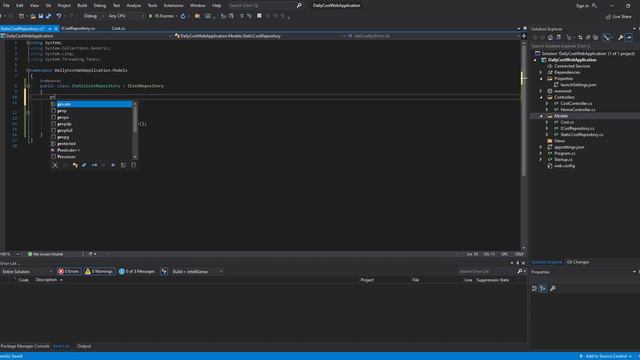Toggle the snippets filter in IntelliSense popup

point(133,165)
